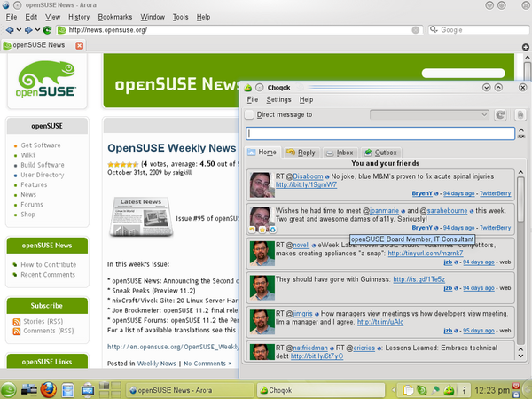Expand hidden system tray icons arrow
The height and width of the screenshot is (399, 532).
[x=394, y=390]
